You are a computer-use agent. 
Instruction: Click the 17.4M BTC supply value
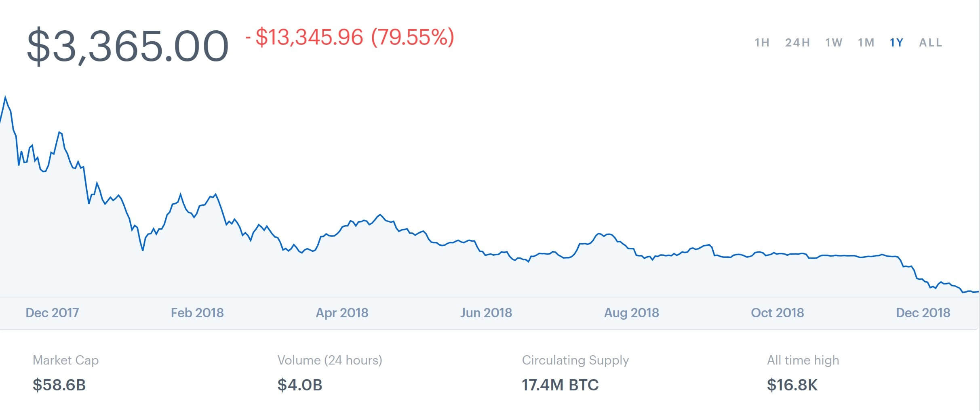tap(560, 385)
